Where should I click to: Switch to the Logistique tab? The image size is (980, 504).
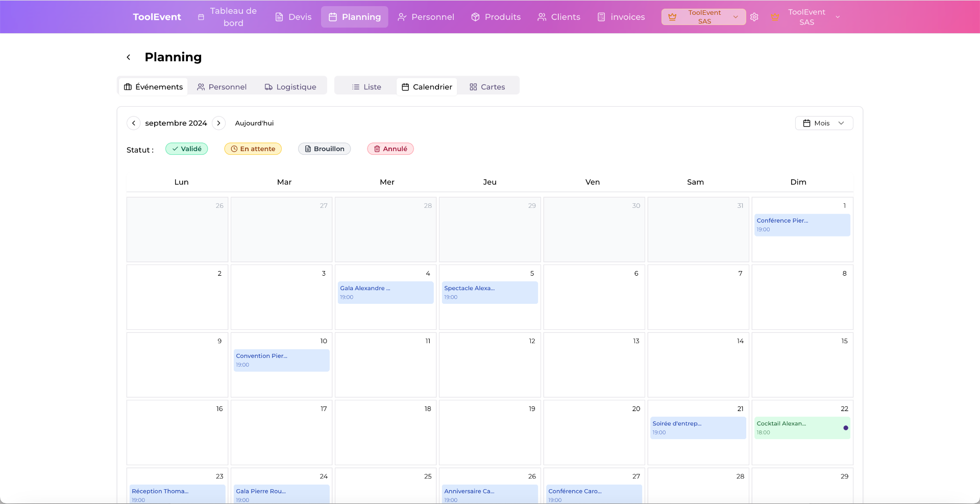290,87
